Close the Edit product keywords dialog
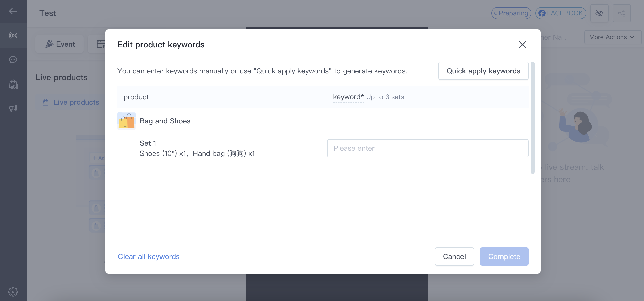Screen dimensions: 644x301 point(522,45)
